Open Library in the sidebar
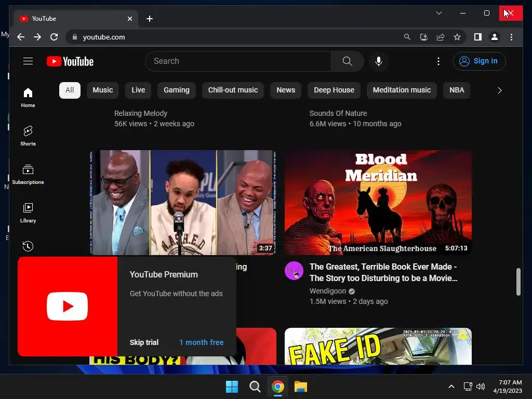The image size is (532, 399). (28, 212)
